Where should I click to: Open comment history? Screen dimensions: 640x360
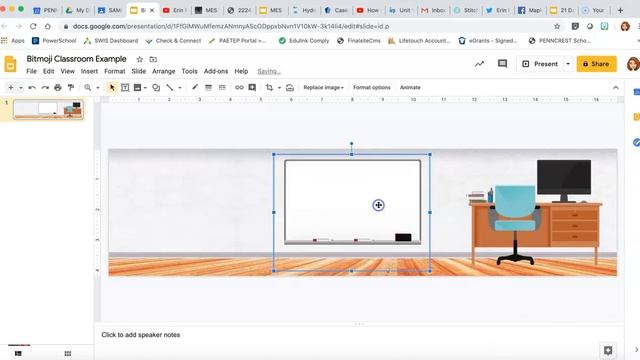(502, 64)
